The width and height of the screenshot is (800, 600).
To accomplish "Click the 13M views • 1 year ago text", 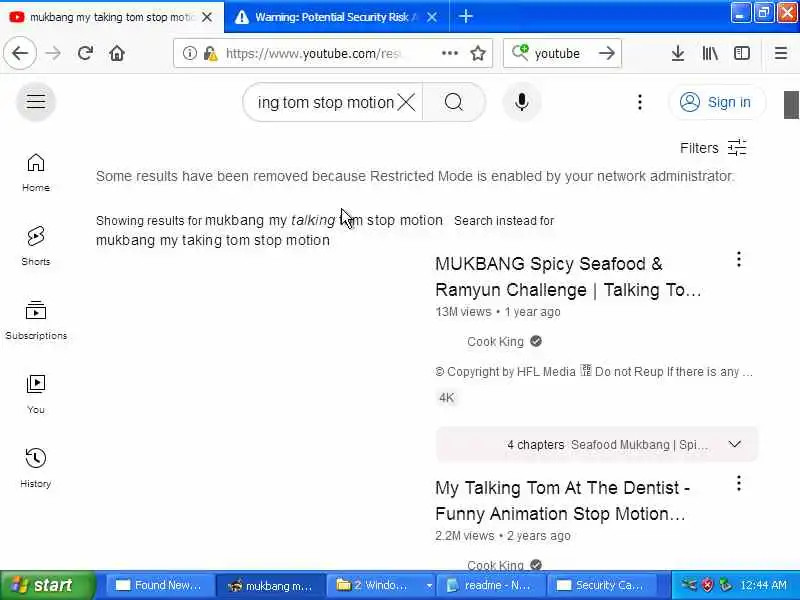I will click(498, 312).
